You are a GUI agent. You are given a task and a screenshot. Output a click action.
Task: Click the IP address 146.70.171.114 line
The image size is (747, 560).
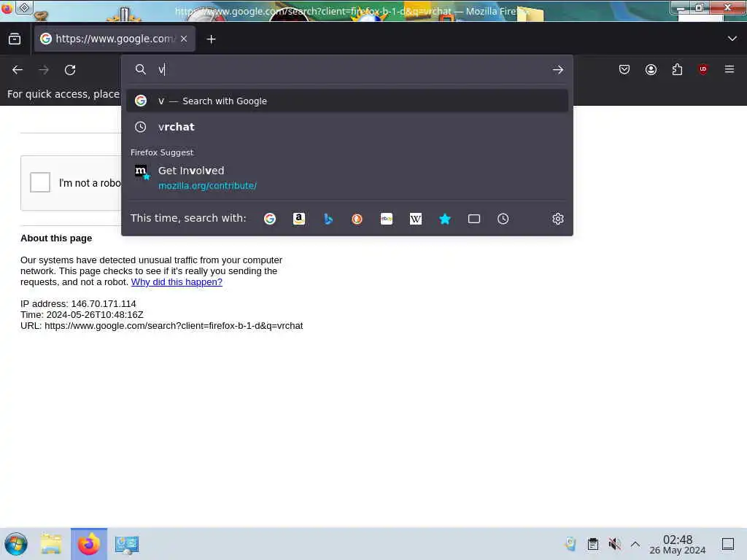(78, 304)
